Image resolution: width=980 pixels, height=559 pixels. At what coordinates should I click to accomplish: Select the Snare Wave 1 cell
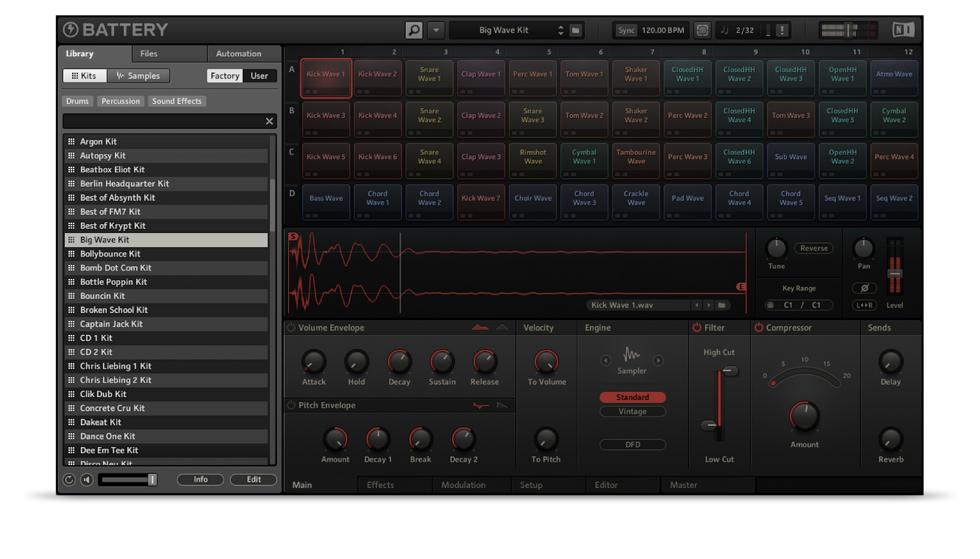(x=429, y=77)
